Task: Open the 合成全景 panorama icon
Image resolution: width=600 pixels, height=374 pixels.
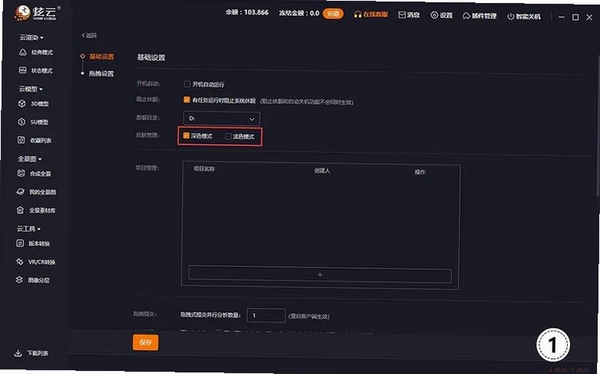Action: (21, 173)
